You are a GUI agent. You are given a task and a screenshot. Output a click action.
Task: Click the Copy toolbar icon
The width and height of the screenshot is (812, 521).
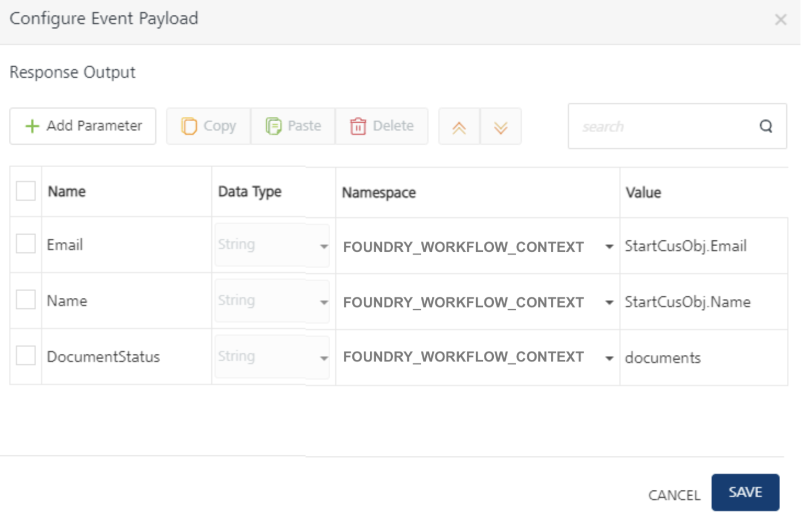click(189, 126)
